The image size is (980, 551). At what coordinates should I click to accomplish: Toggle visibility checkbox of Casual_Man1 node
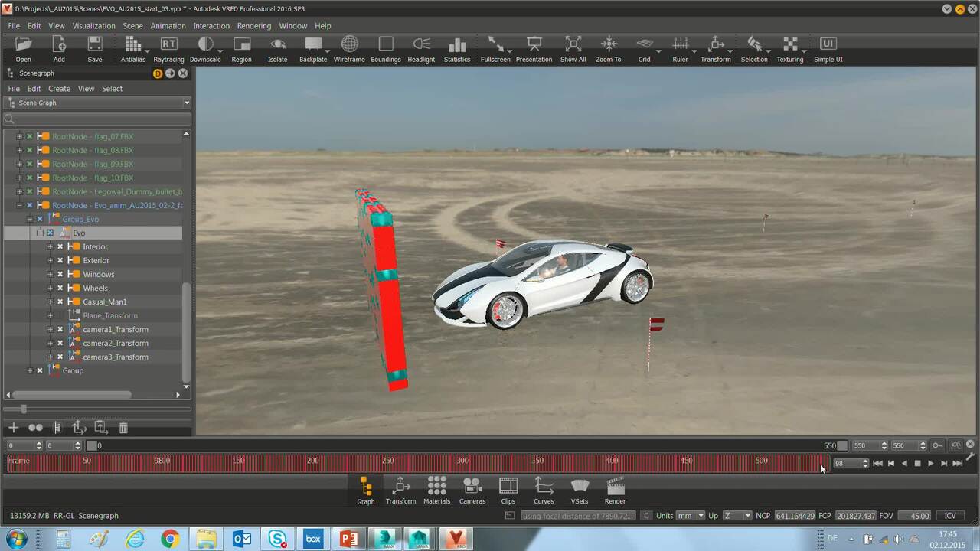point(60,302)
